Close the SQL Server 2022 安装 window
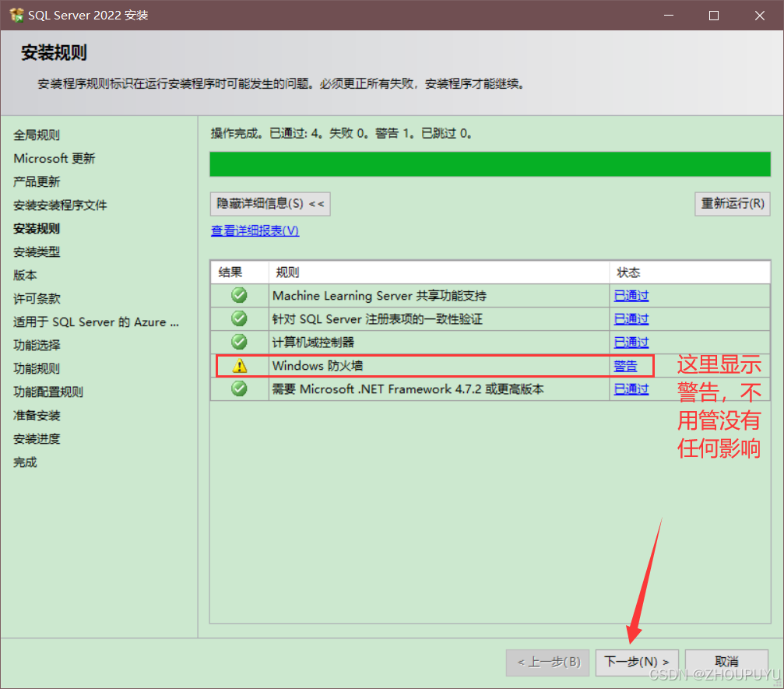This screenshot has width=784, height=689. (x=760, y=16)
